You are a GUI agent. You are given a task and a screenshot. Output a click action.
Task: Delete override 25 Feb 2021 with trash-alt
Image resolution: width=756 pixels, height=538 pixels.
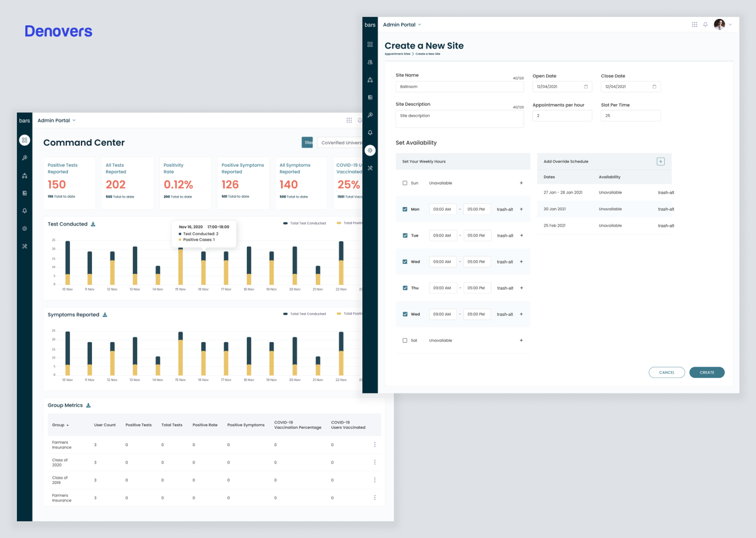666,226
